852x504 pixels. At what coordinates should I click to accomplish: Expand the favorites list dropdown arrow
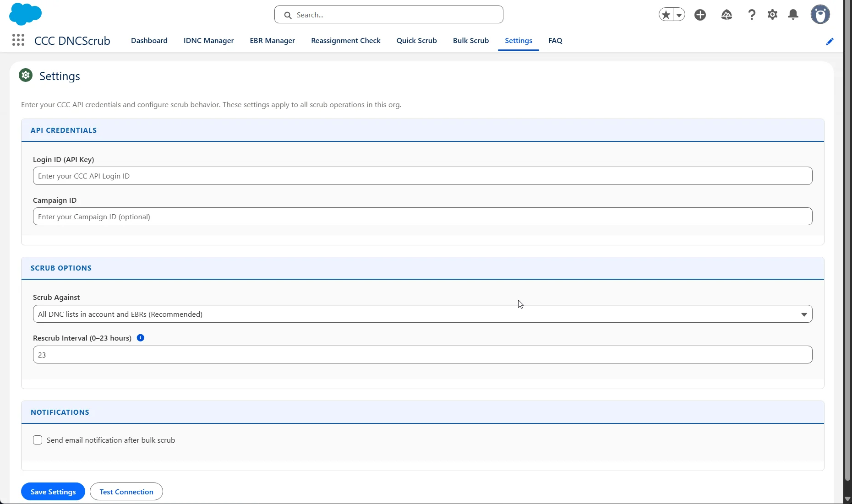pos(679,15)
